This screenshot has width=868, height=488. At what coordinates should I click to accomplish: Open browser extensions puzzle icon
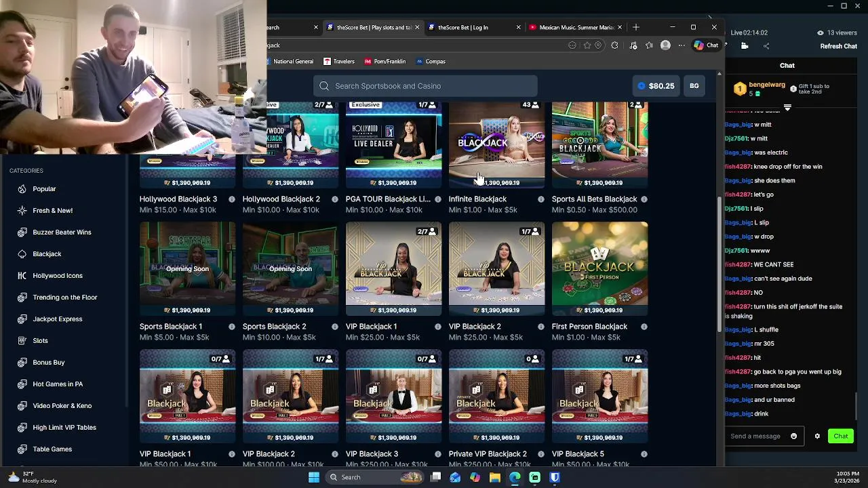tap(615, 45)
